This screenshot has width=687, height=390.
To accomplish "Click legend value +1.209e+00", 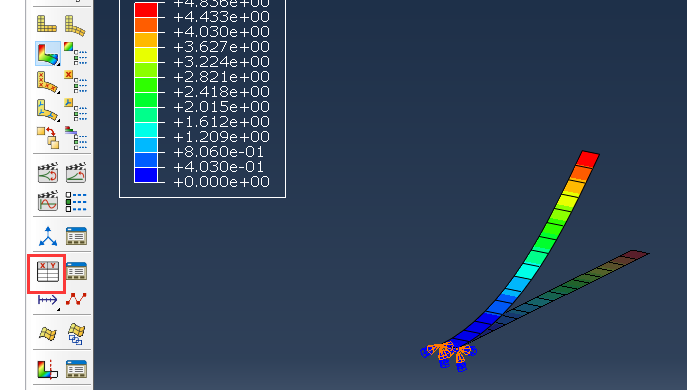I will (x=221, y=137).
